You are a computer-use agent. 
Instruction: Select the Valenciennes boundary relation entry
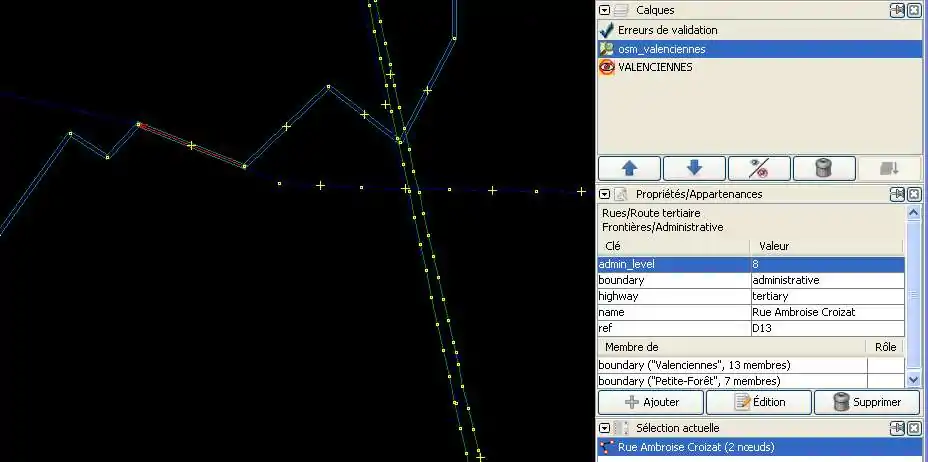[x=730, y=365]
